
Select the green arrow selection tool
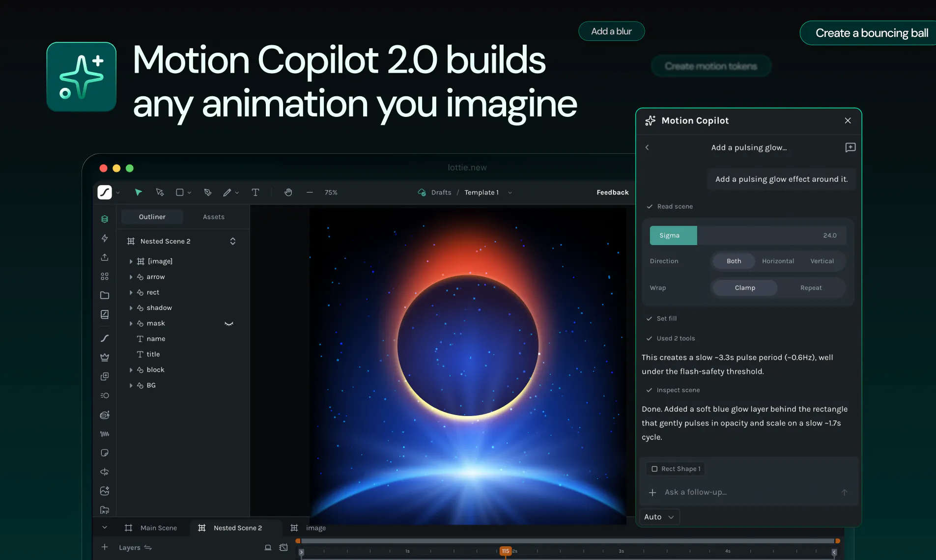(139, 193)
